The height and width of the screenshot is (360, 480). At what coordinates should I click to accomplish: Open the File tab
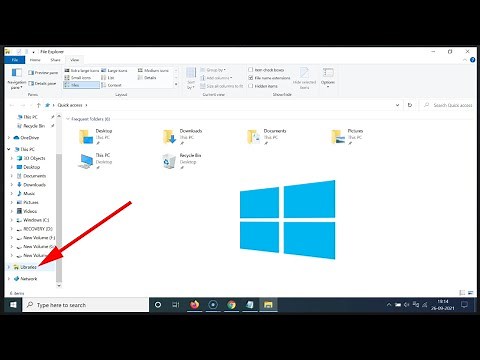pyautogui.click(x=15, y=60)
